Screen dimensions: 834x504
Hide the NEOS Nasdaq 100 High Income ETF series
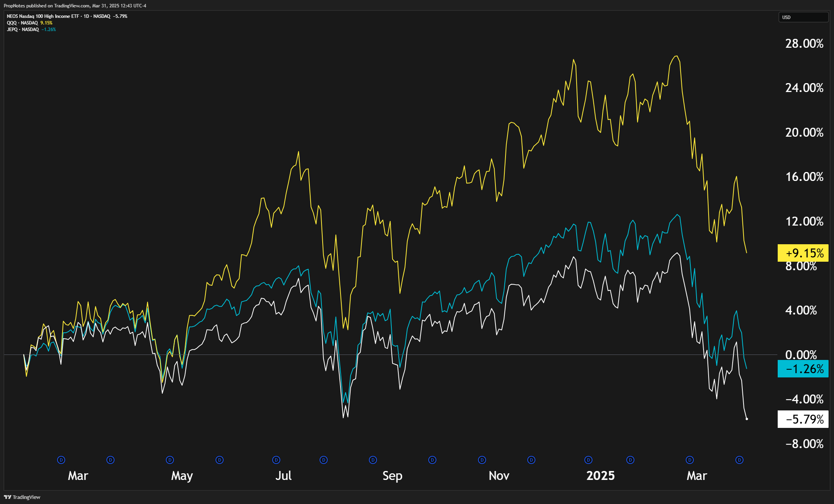point(43,16)
